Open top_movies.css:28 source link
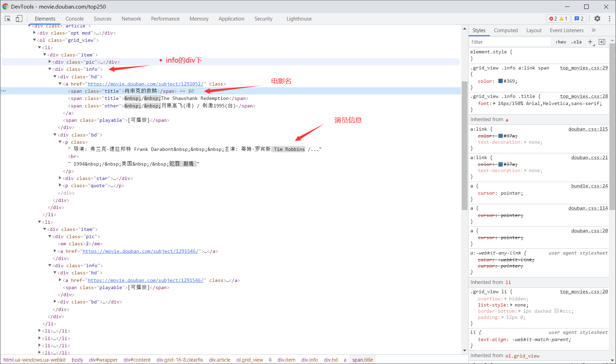Viewport: 616px width, 364px height. click(x=584, y=96)
